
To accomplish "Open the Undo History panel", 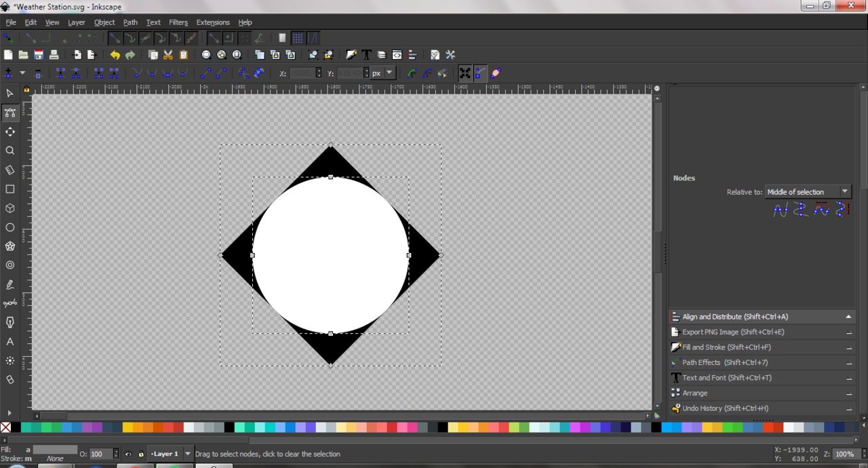I will [x=762, y=408].
